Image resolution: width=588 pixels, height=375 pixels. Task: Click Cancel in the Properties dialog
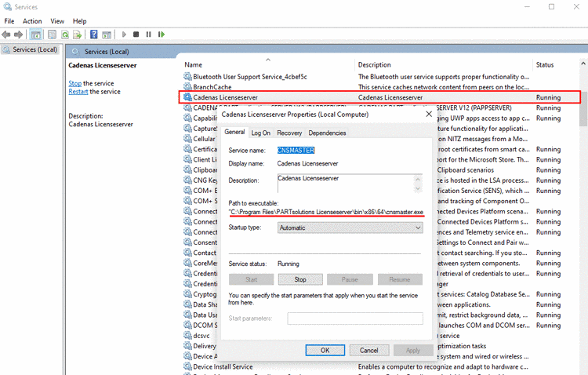pyautogui.click(x=369, y=350)
